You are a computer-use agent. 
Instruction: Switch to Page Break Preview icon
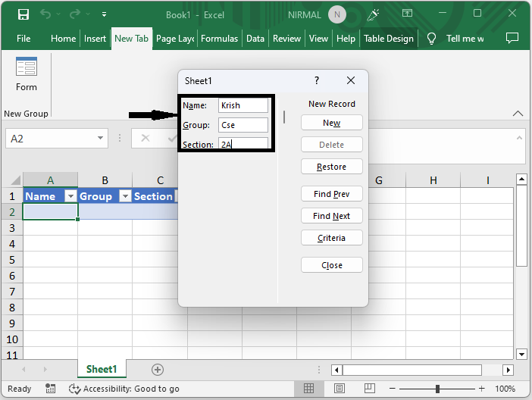point(370,389)
